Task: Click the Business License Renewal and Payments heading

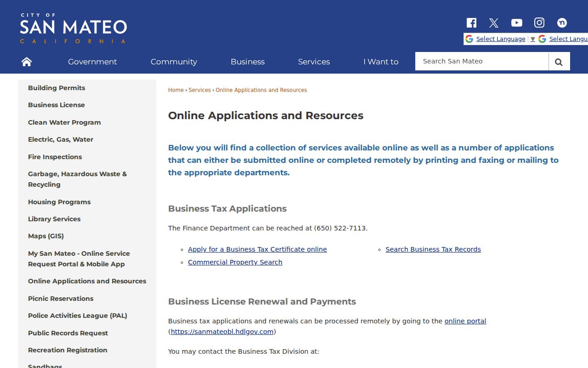Action: [262, 302]
